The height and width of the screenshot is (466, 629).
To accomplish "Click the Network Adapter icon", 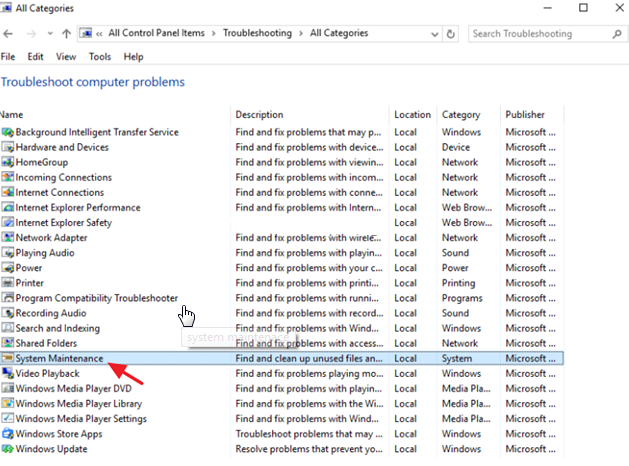I will pos(8,238).
